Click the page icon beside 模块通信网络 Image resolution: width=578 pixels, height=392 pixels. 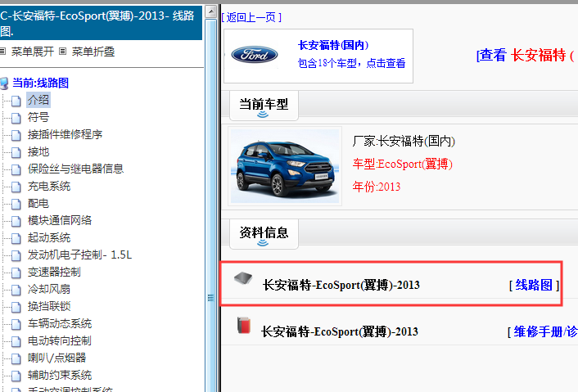click(x=16, y=221)
